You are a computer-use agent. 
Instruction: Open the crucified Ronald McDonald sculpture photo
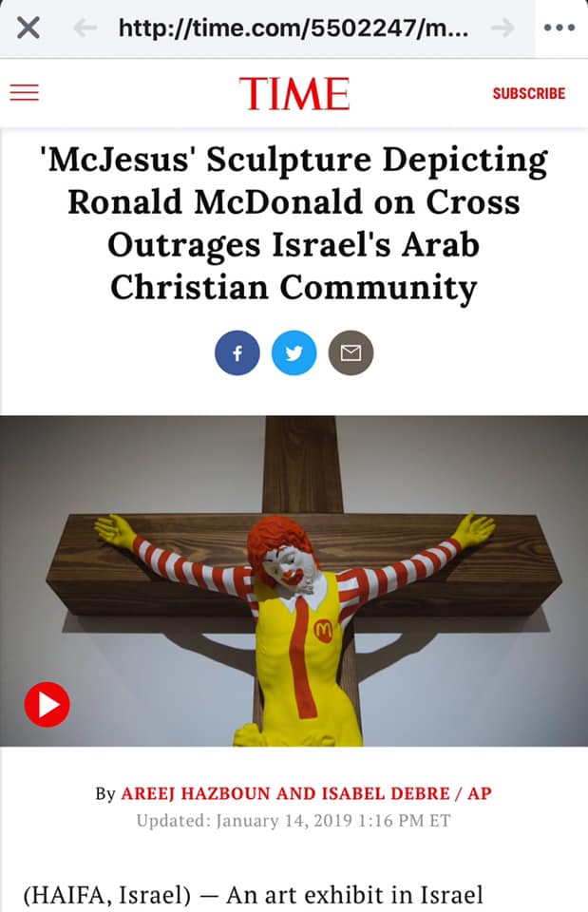[x=294, y=581]
